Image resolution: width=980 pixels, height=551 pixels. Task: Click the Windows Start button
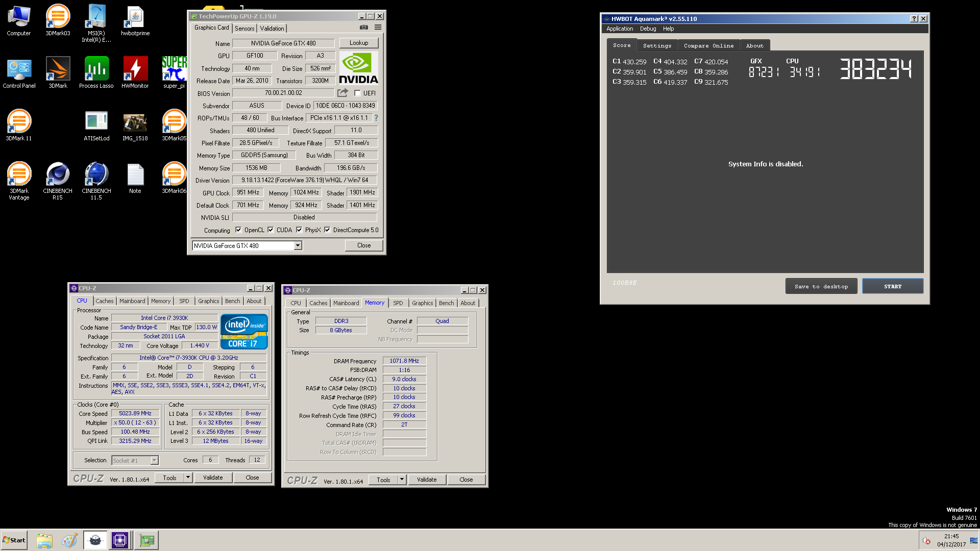[x=14, y=540]
